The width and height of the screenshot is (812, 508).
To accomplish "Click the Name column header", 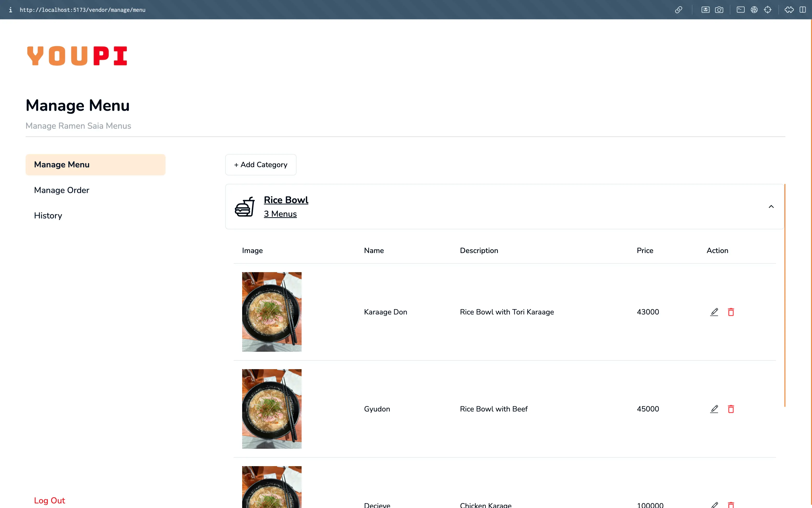I will pyautogui.click(x=374, y=251).
